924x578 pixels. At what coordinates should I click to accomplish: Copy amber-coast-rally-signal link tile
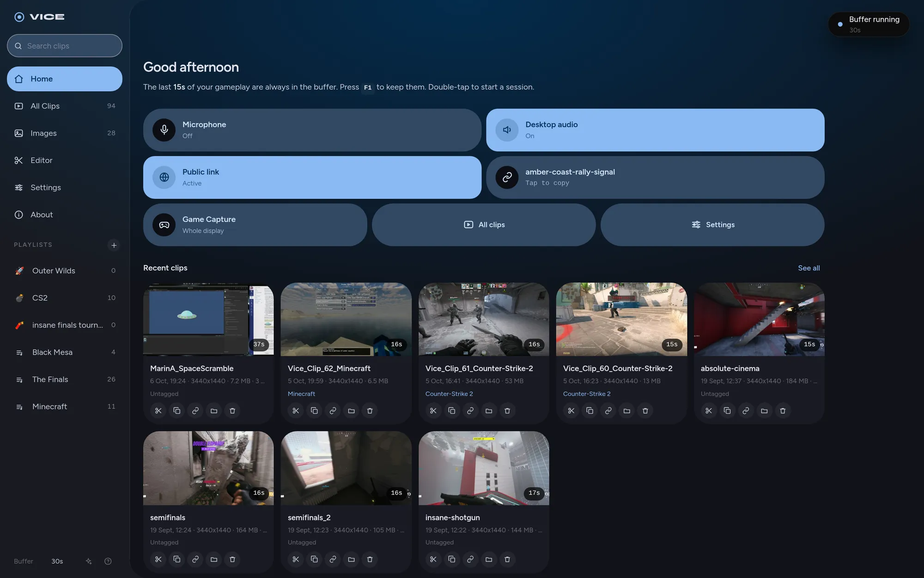pos(655,178)
